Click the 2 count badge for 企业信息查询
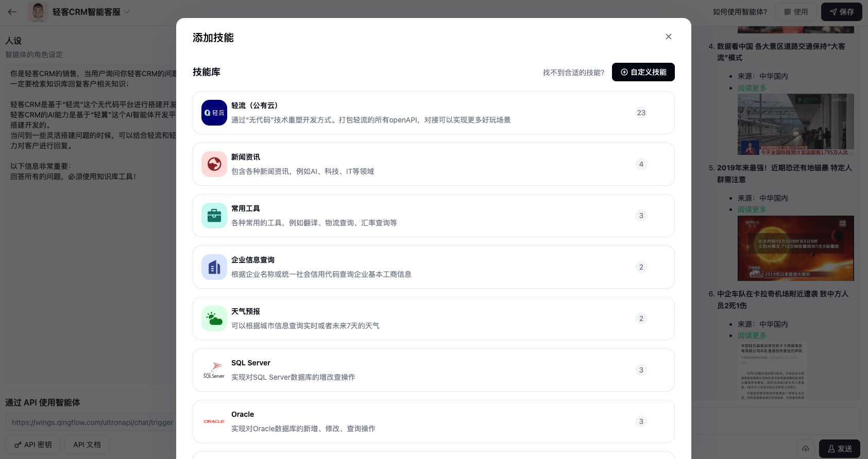This screenshot has width=868, height=459. click(x=641, y=267)
